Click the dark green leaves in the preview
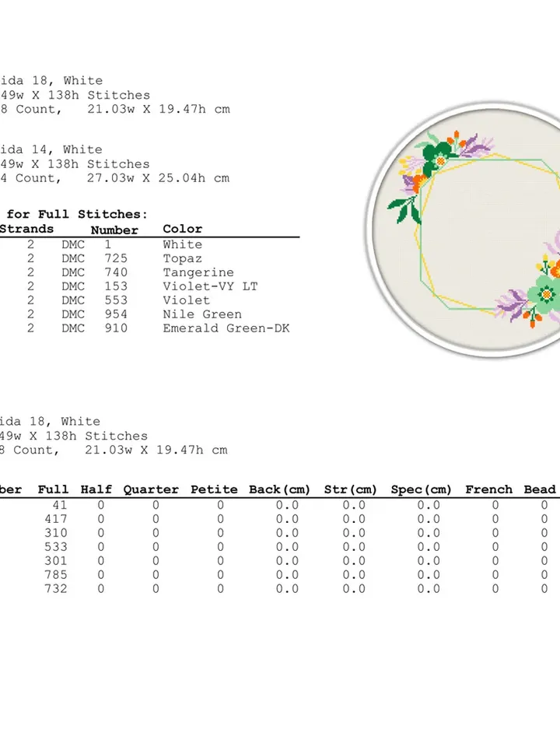This screenshot has width=560, height=747. [x=404, y=209]
